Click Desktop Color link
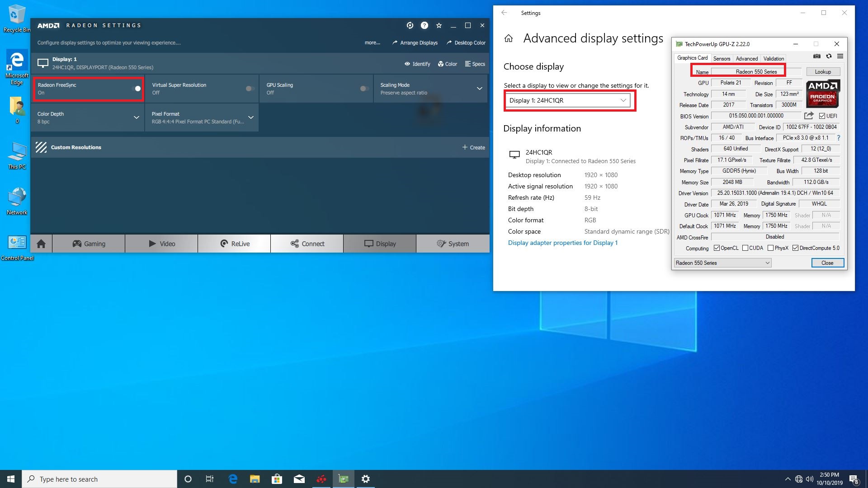 coord(466,42)
